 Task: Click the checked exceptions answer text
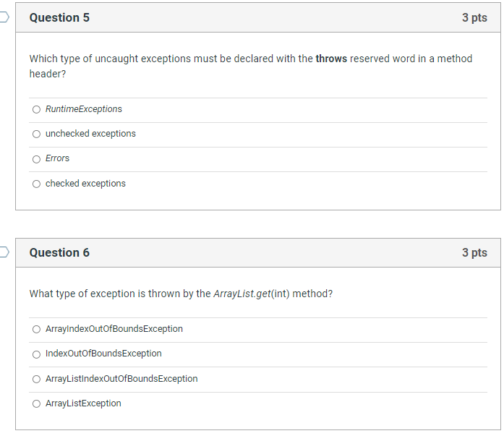[85, 184]
